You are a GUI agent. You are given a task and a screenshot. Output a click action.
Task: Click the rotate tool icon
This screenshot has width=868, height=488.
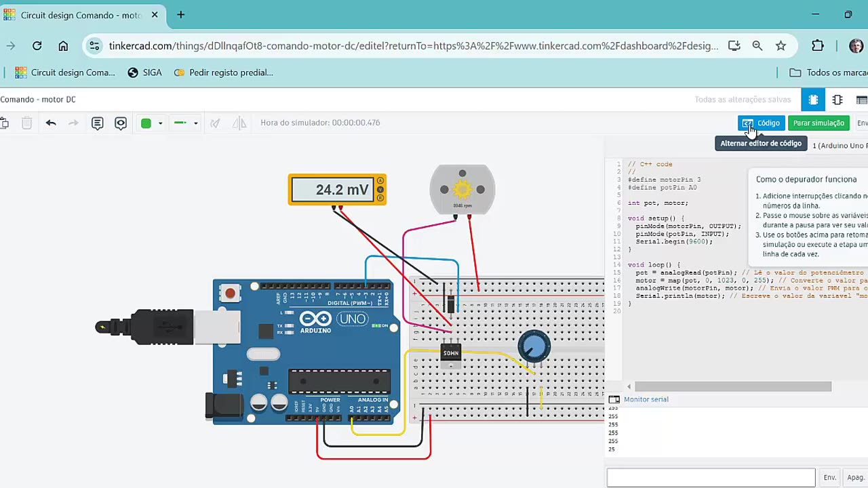coord(215,123)
